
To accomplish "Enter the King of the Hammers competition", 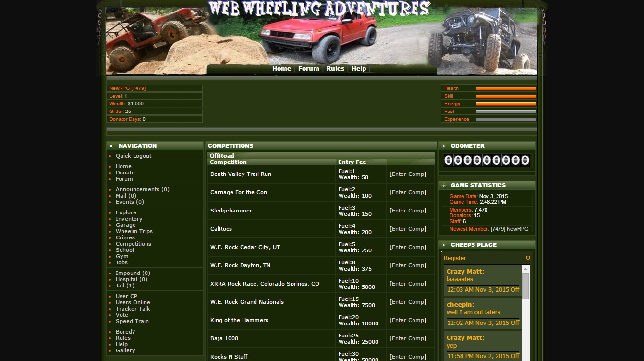I will click(408, 320).
